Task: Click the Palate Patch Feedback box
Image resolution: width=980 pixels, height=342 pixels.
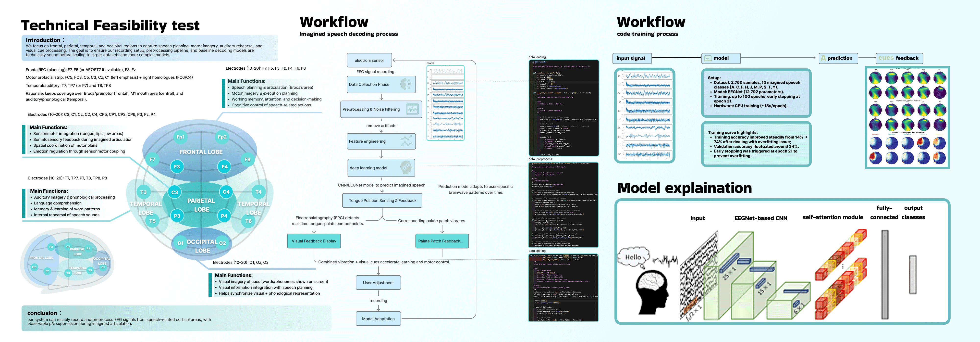Action: coord(442,241)
